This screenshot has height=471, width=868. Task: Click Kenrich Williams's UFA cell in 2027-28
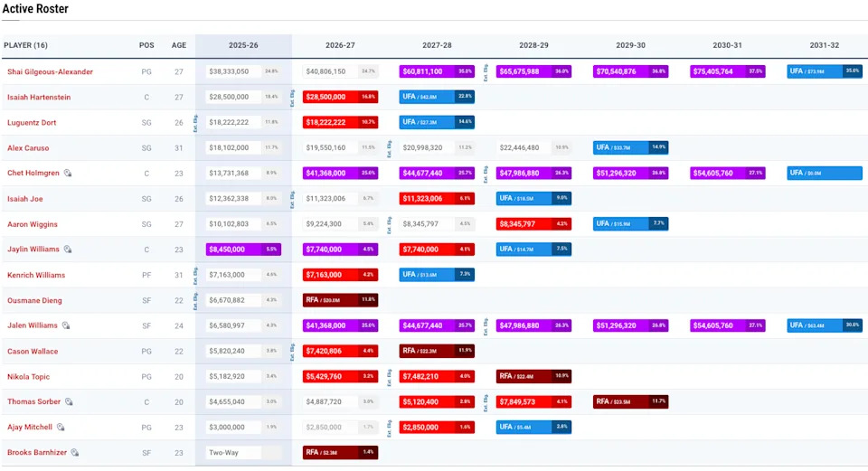coord(437,275)
